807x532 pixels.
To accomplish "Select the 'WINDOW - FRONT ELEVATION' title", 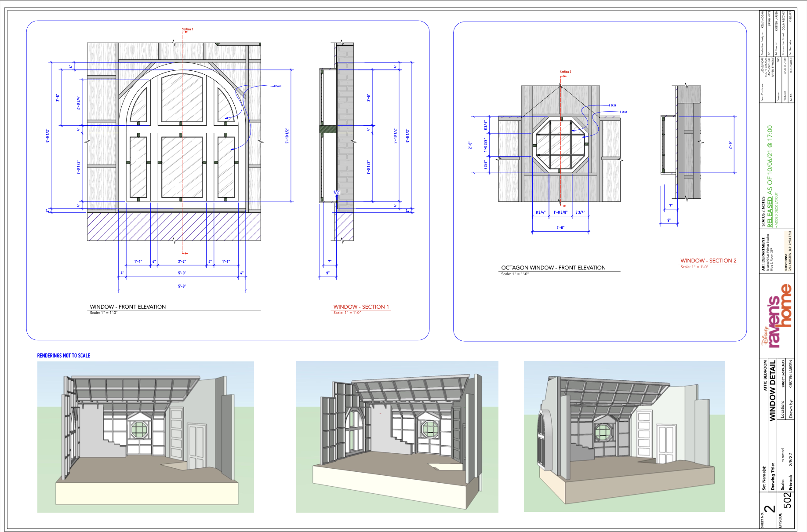I will point(128,307).
